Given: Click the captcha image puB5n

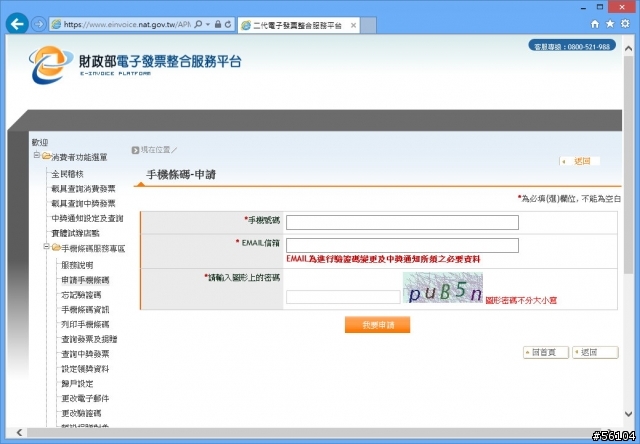Looking at the screenshot, I should click(442, 288).
